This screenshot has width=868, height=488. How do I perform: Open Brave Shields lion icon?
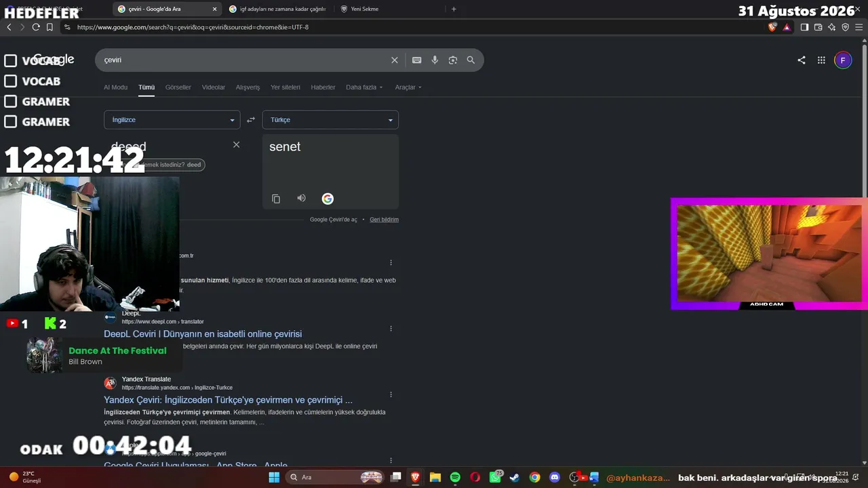772,27
